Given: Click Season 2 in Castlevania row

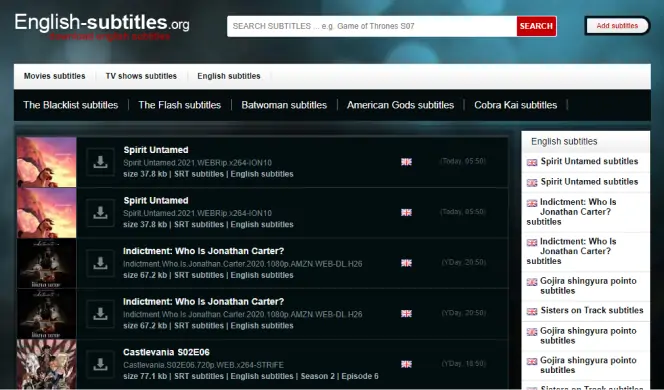Looking at the screenshot, I should 318,376.
